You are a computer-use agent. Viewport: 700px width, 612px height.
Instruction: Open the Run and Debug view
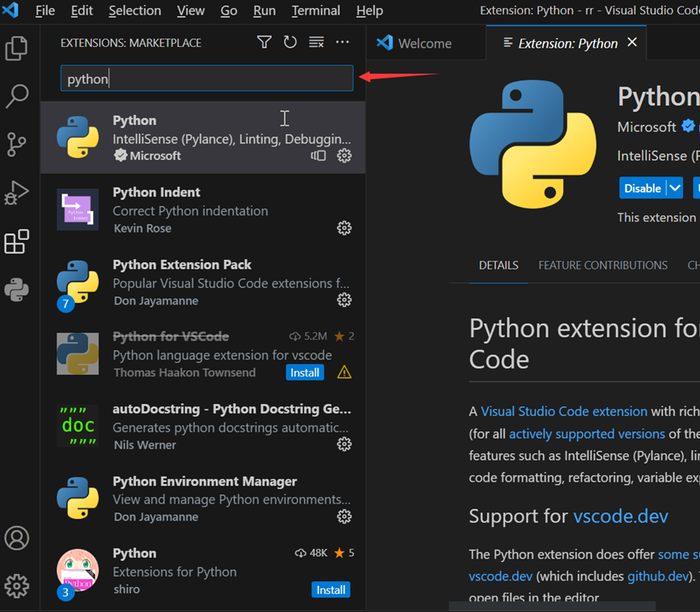16,193
